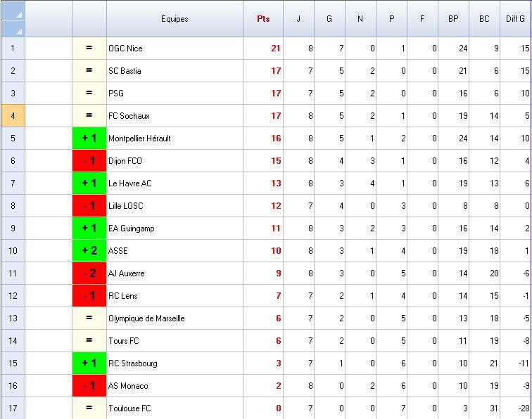Click red -1 cell for AS Monaco
This screenshot has width=532, height=419.
point(89,386)
